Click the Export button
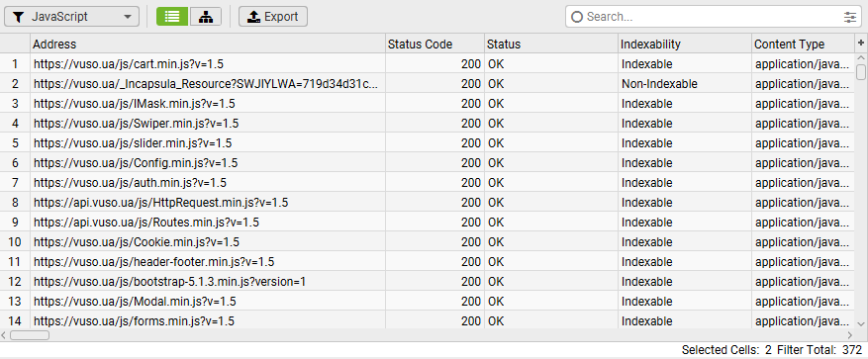Screen dimensions: 868x359 tap(273, 17)
